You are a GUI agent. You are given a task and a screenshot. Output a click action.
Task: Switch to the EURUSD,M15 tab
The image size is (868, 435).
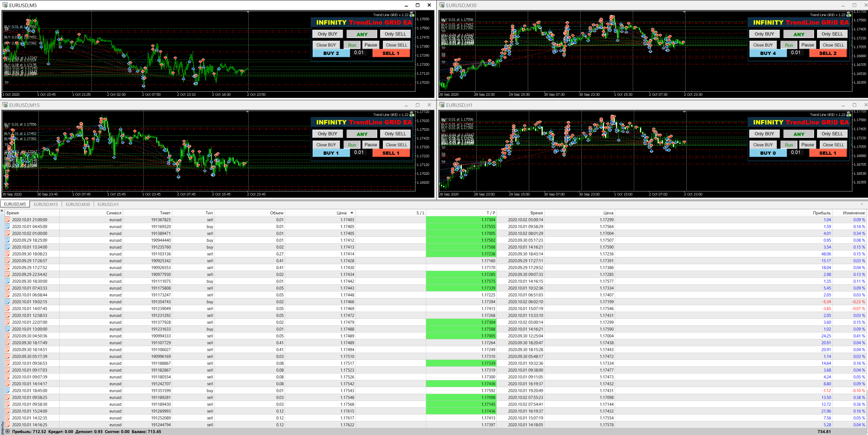pos(46,204)
